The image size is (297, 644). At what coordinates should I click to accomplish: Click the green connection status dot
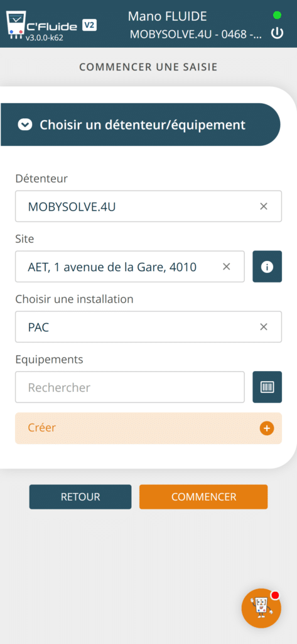pyautogui.click(x=278, y=15)
